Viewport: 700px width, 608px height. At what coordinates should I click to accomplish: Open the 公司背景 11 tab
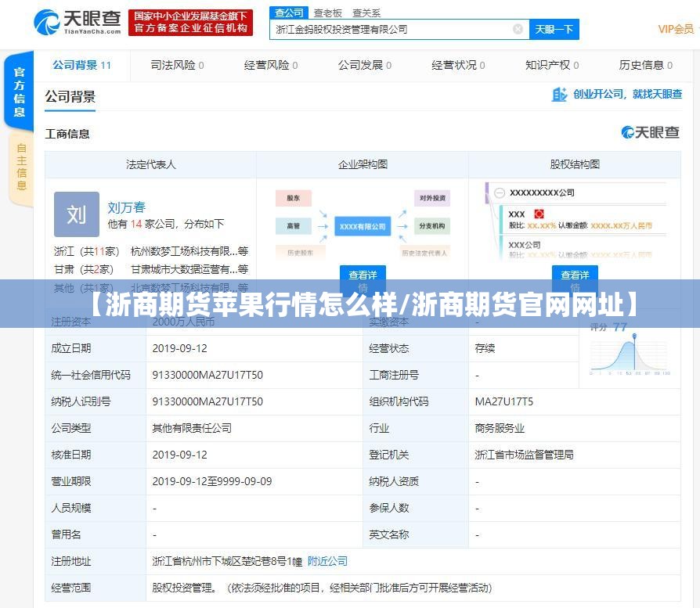point(81,65)
